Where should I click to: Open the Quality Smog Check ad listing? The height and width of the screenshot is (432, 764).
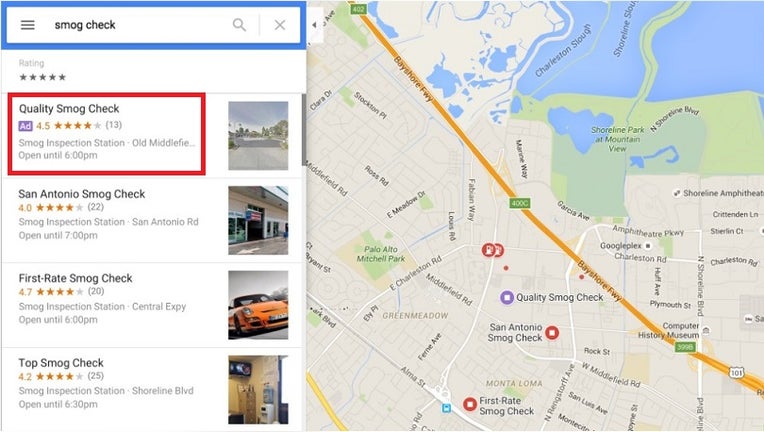point(106,134)
